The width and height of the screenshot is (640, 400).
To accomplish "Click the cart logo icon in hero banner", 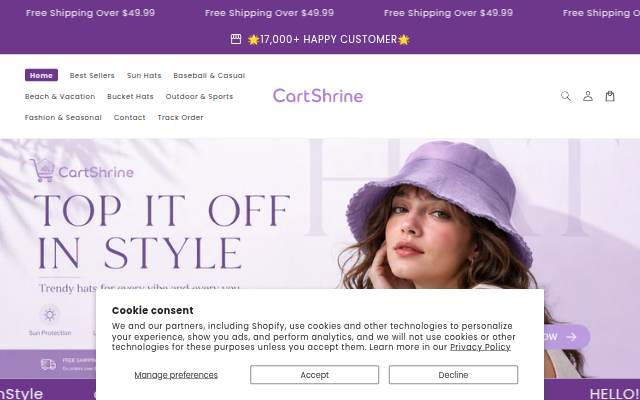I will (x=42, y=170).
